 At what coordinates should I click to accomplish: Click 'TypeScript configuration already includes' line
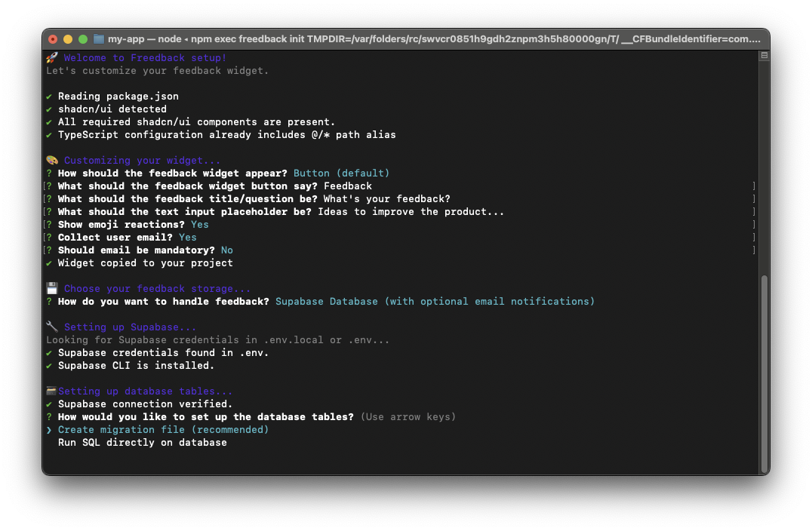(x=227, y=134)
